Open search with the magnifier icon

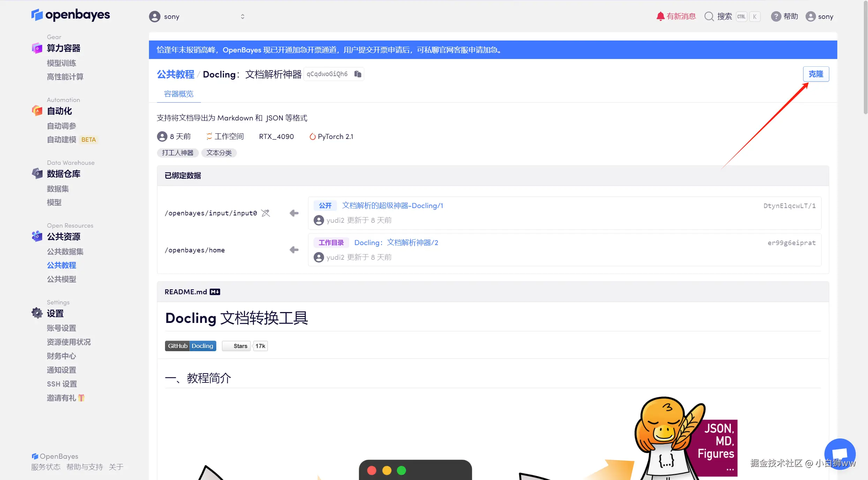709,16
